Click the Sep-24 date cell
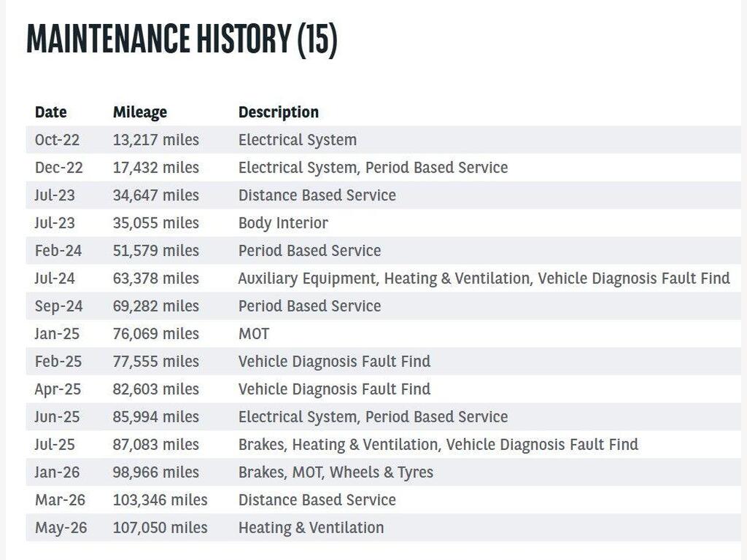 tap(58, 306)
